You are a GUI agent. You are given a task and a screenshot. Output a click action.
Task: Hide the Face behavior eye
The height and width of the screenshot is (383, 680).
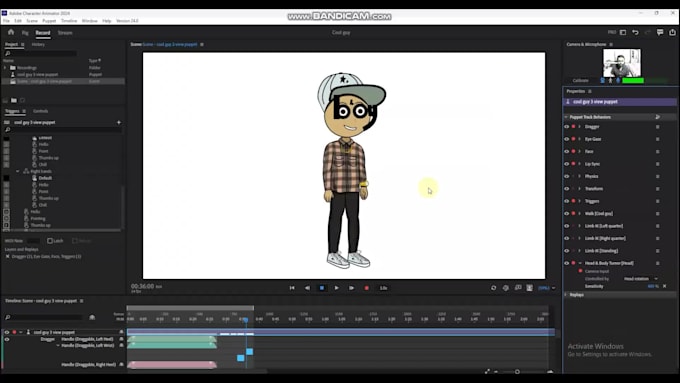(x=566, y=151)
